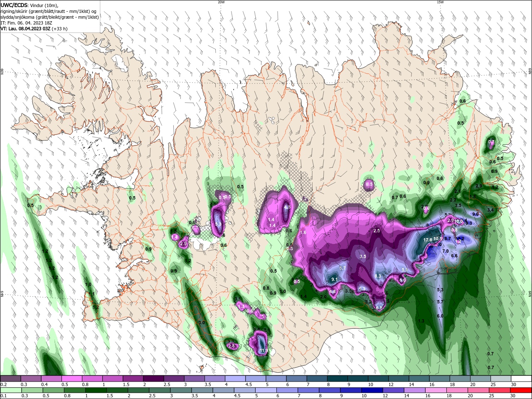Click the '17.8' precipitation value on the map
The image size is (532, 399).
coord(428,240)
